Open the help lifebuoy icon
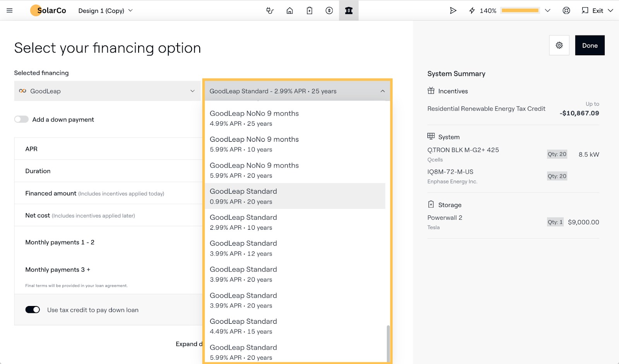This screenshot has height=364, width=619. tap(566, 10)
